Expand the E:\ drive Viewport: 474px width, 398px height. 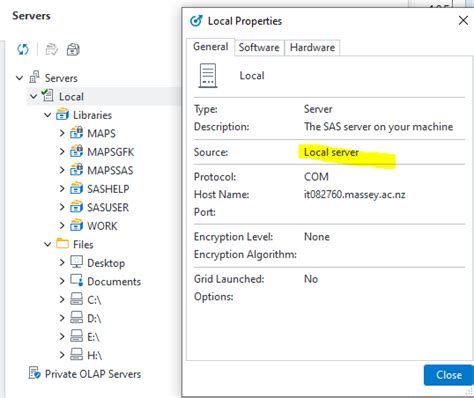[x=62, y=337]
